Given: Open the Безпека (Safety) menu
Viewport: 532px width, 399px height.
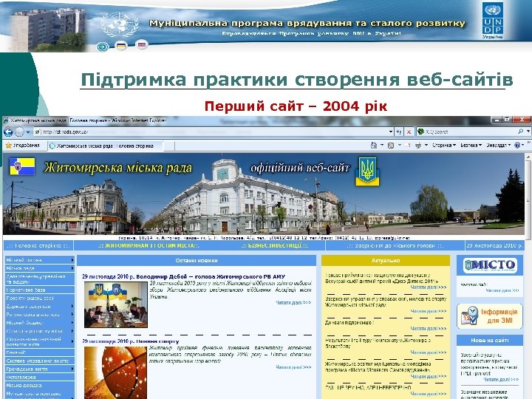Looking at the screenshot, I should click(x=471, y=146).
